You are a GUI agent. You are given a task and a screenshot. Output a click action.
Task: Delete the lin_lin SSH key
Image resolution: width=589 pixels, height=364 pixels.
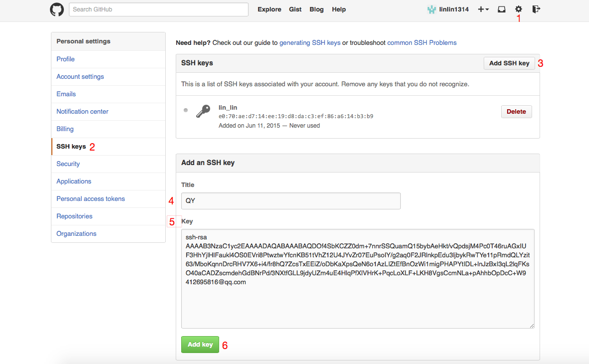tap(516, 112)
